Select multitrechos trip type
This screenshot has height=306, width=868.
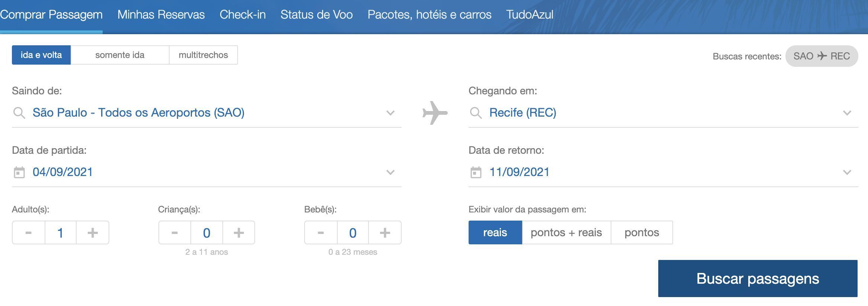click(x=203, y=55)
